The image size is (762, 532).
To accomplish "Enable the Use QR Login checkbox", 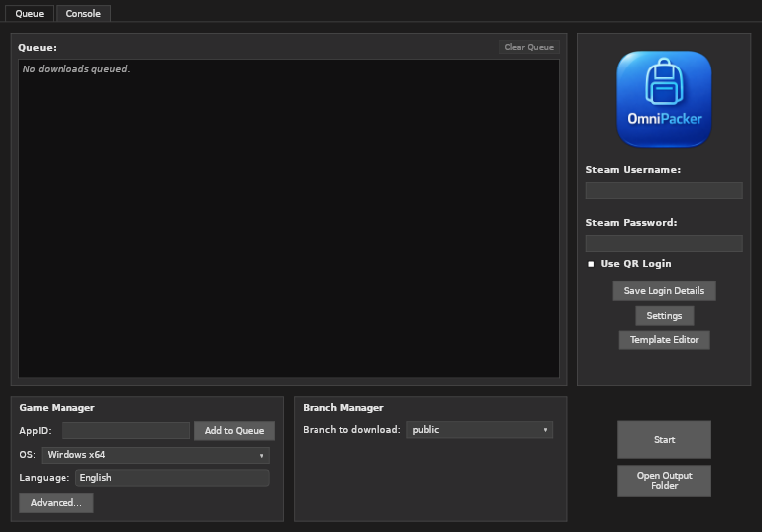I will pyautogui.click(x=591, y=264).
